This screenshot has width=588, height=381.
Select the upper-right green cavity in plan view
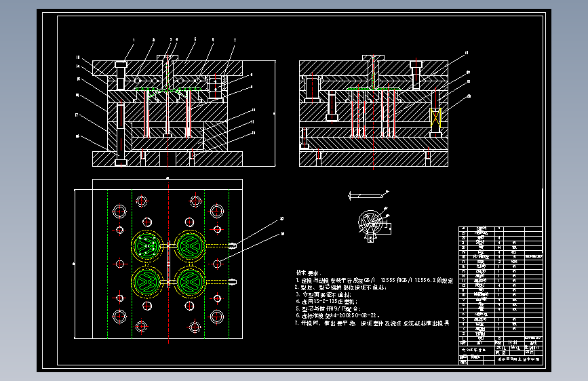click(190, 246)
